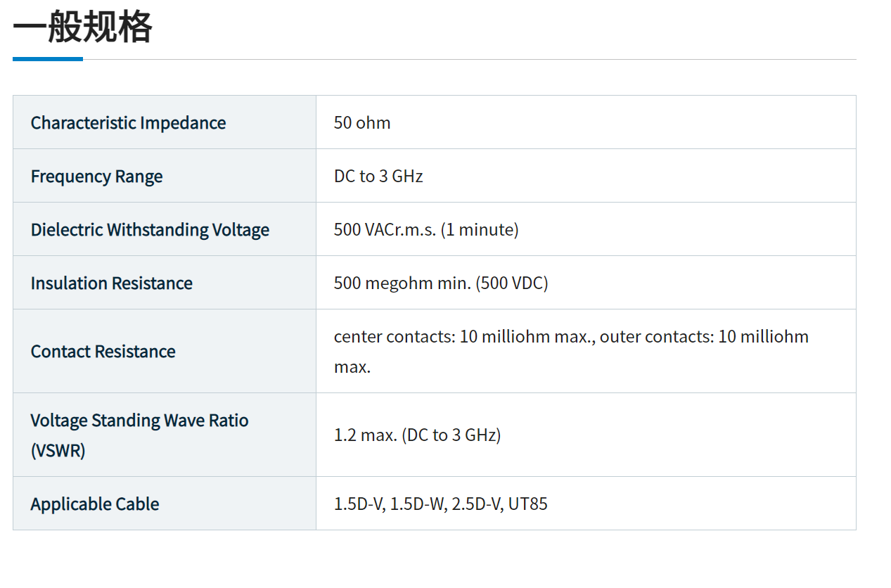Click the UT85 cable name
891x588 pixels.
(527, 504)
